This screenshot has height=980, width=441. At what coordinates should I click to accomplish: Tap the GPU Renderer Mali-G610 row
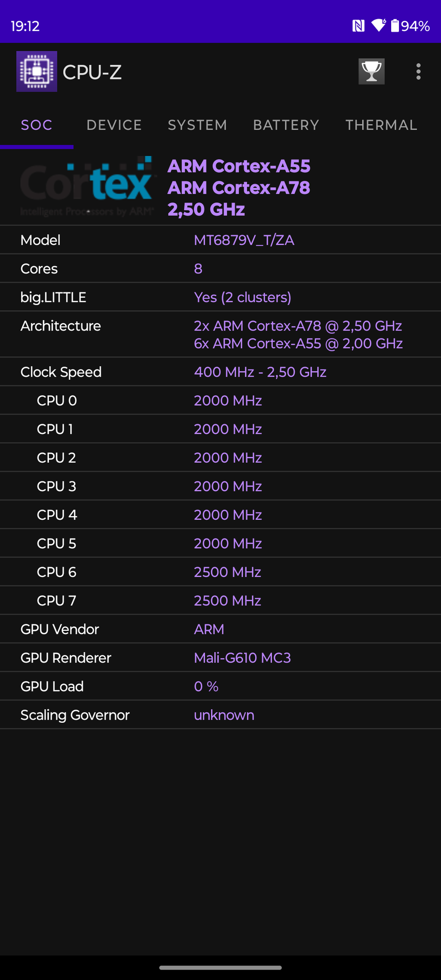[x=220, y=658]
